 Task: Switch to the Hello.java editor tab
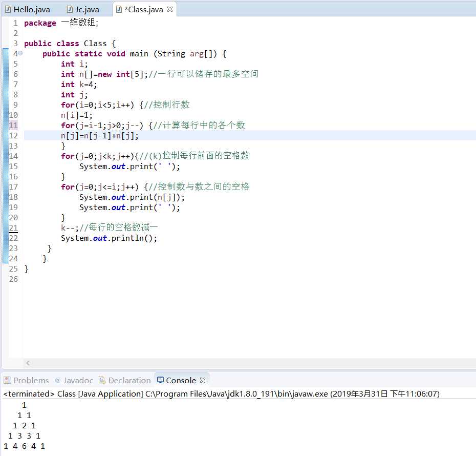[27, 9]
